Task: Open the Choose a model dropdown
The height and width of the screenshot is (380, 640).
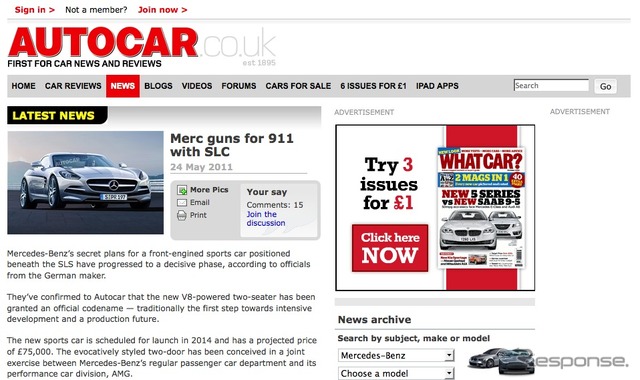Action: [396, 373]
